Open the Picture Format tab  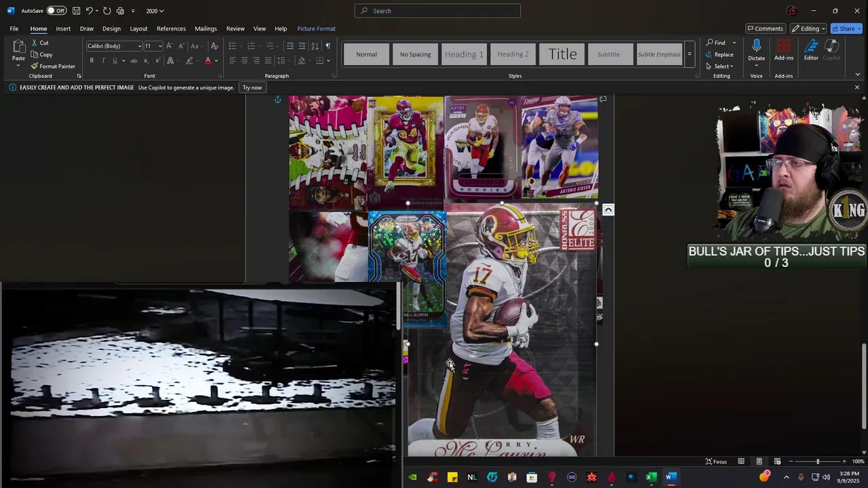(x=316, y=28)
